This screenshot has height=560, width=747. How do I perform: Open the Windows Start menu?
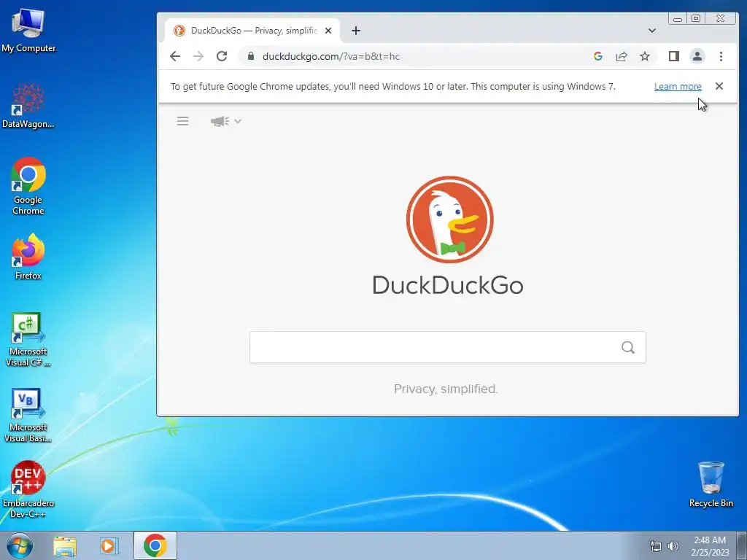[x=19, y=545]
